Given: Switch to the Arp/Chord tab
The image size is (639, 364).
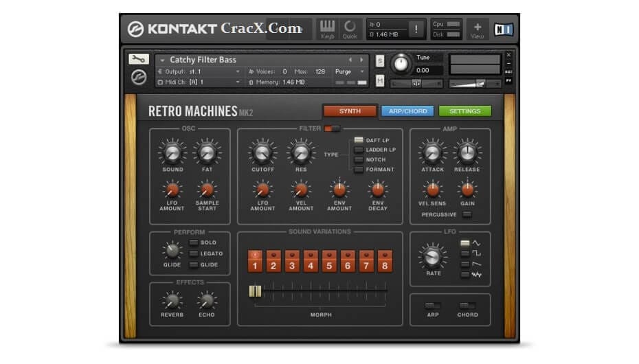Looking at the screenshot, I should click(x=407, y=111).
